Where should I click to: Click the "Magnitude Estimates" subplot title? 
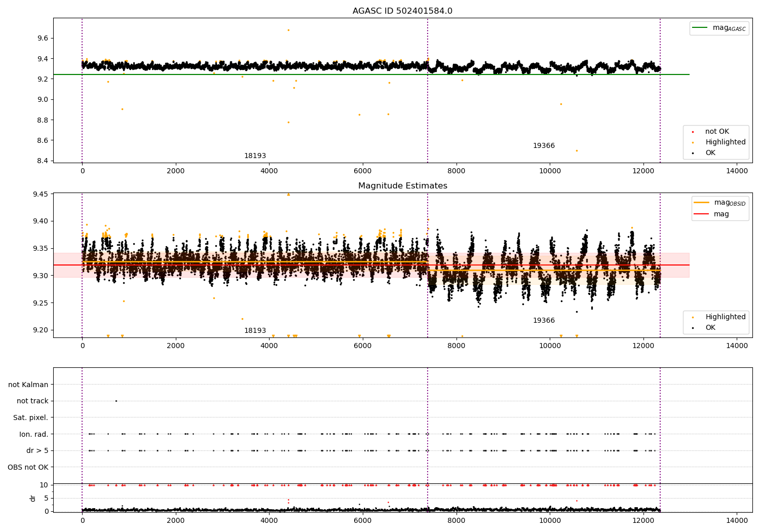coord(402,186)
